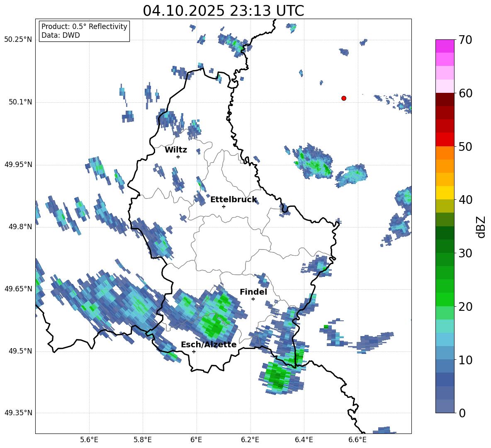Click the 49.35°N latitude tick label

click(x=18, y=413)
